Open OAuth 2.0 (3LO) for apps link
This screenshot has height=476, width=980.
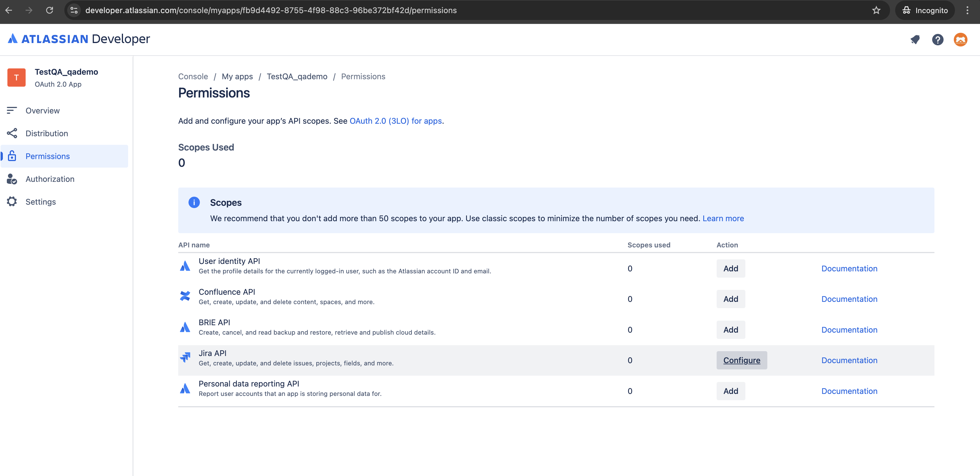coord(395,121)
